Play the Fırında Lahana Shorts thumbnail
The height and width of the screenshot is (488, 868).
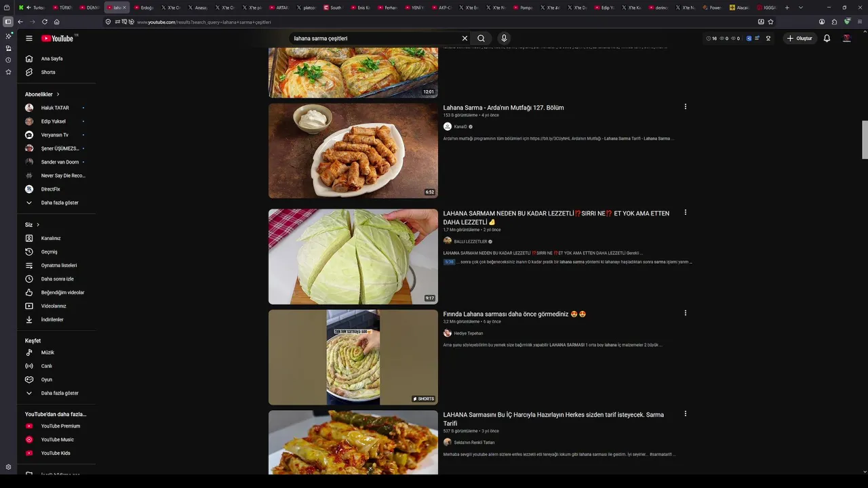[353, 357]
